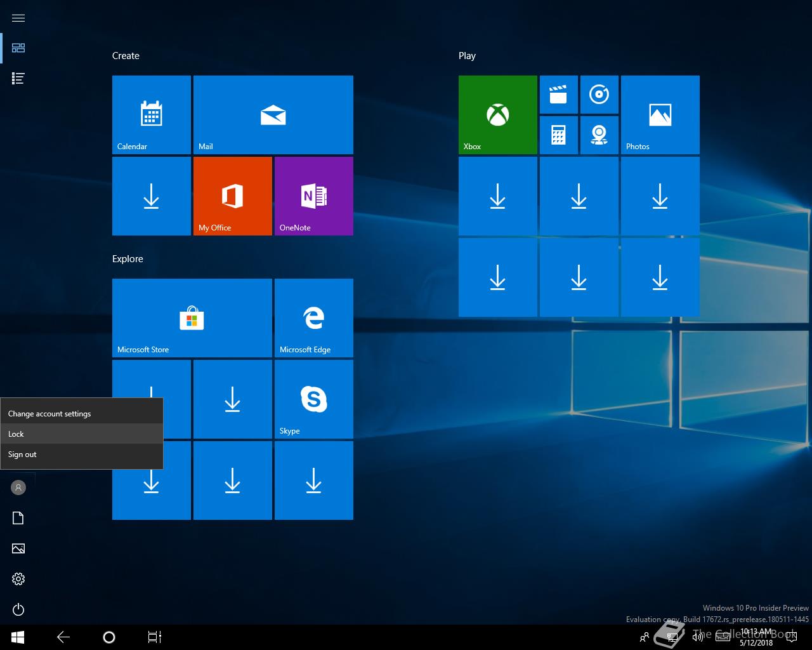Switch to All apps list view
The image size is (812, 650).
point(18,79)
